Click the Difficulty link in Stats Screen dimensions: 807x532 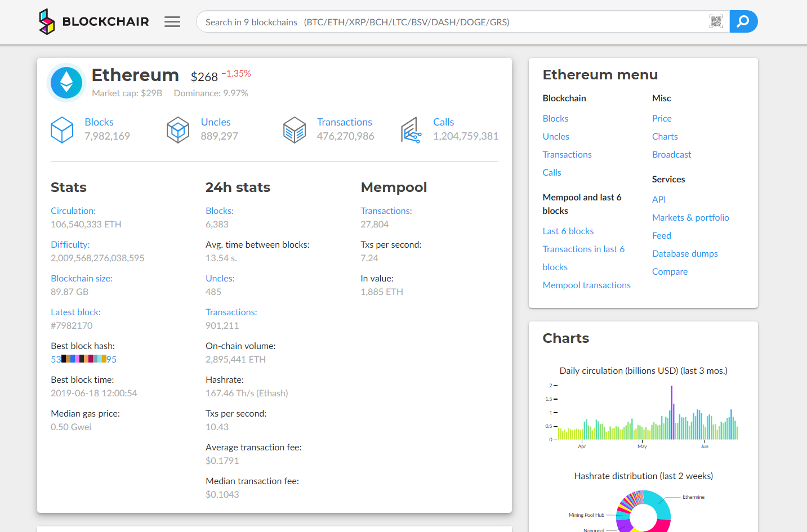pyautogui.click(x=70, y=244)
